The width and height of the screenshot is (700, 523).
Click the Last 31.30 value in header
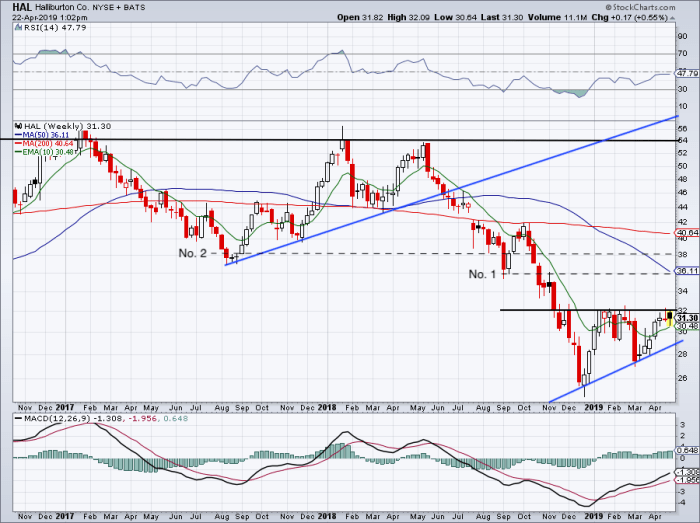click(x=502, y=17)
